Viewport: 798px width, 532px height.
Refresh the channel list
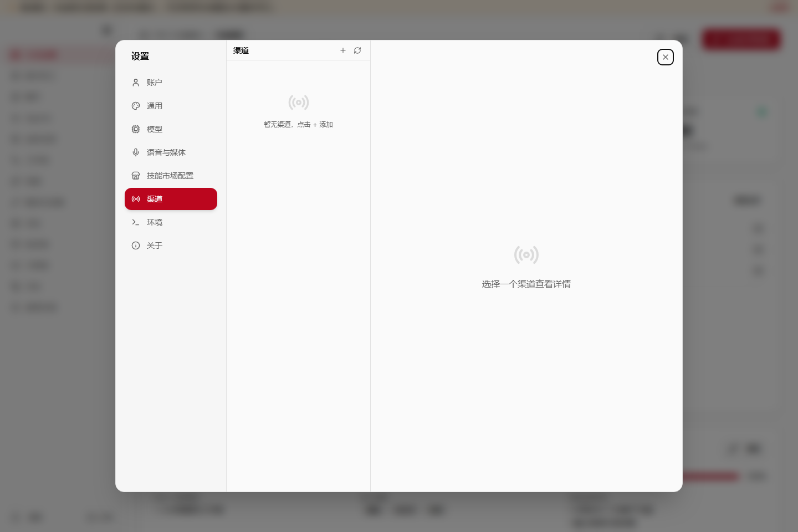click(x=357, y=50)
